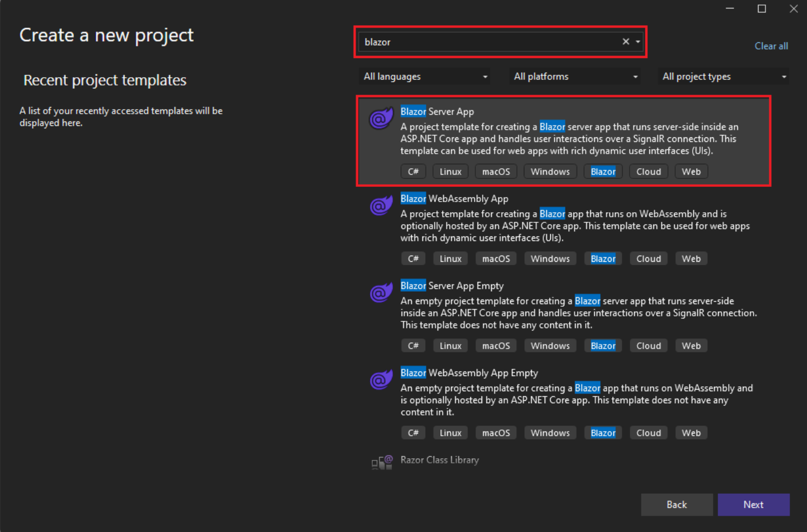Open the All platforms dropdown
807x532 pixels.
point(575,77)
